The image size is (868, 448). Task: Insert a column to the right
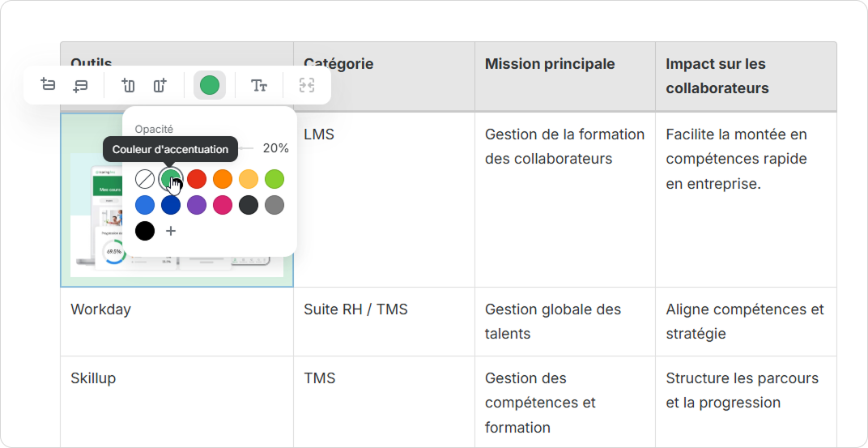pyautogui.click(x=160, y=85)
